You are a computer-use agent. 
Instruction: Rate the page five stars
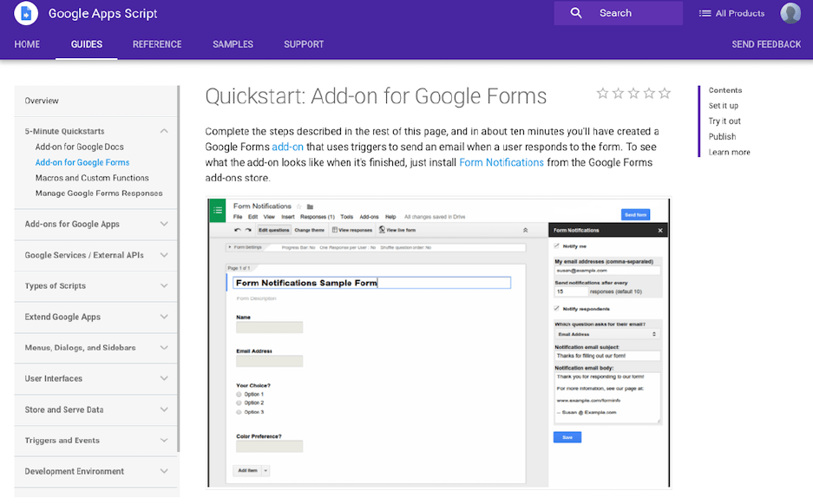[665, 94]
